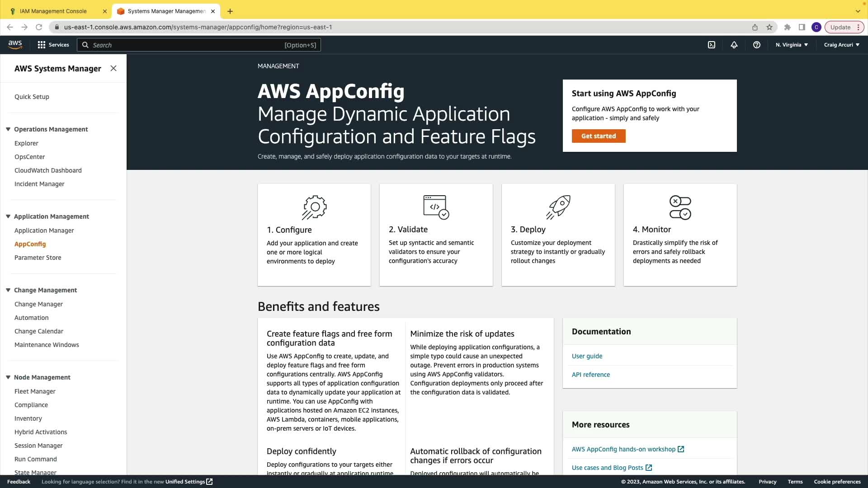Screen dimensions: 868x488
Task: Open the AWS AppConfig hands-on workshop link
Action: click(623, 449)
